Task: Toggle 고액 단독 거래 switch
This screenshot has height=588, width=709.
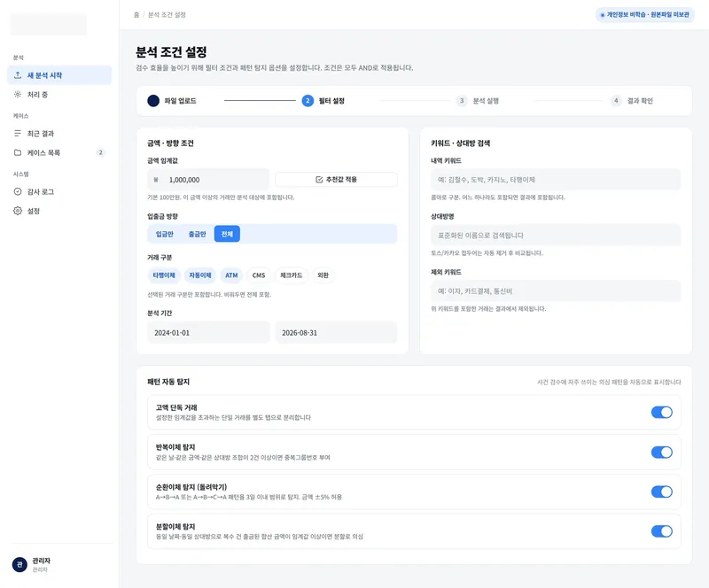Action: click(661, 412)
